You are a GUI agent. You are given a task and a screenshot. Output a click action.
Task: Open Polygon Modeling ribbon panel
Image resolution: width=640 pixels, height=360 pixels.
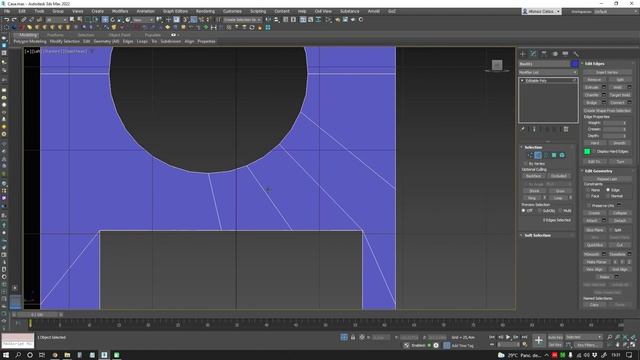pos(30,42)
